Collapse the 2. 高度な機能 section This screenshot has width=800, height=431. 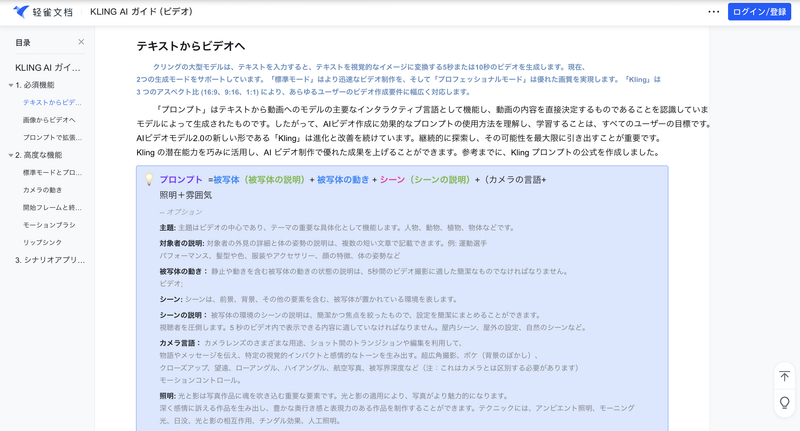click(9, 155)
